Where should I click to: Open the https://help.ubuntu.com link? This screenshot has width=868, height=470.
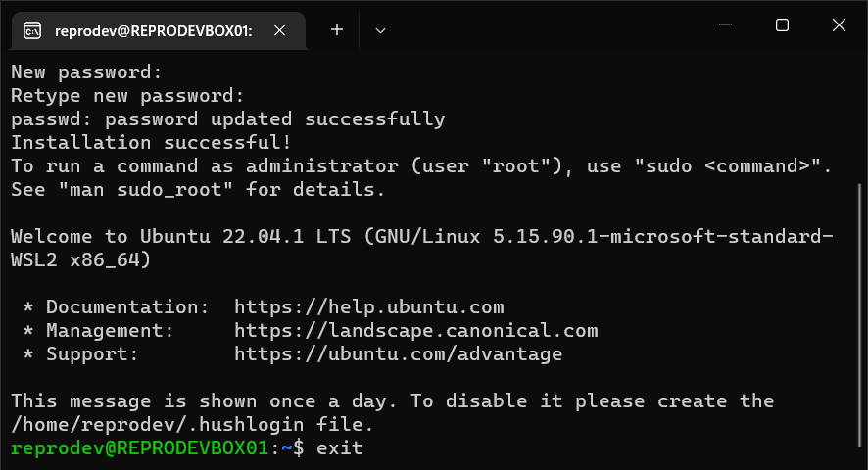pyautogui.click(x=368, y=306)
